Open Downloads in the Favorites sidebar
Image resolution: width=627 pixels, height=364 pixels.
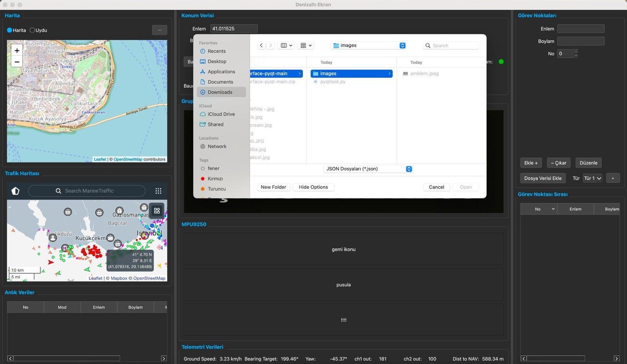[x=221, y=92]
